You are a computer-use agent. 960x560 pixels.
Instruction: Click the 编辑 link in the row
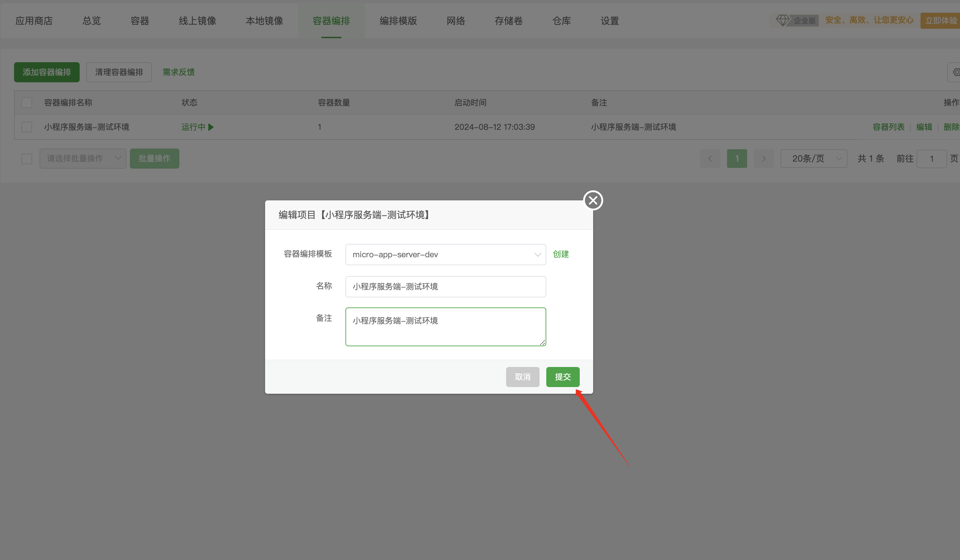click(924, 127)
